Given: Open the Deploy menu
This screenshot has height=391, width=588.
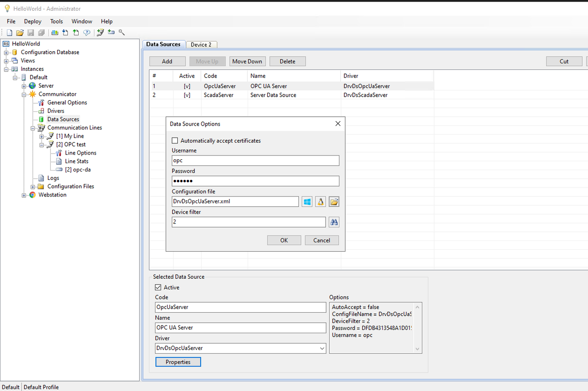Looking at the screenshot, I should [33, 22].
